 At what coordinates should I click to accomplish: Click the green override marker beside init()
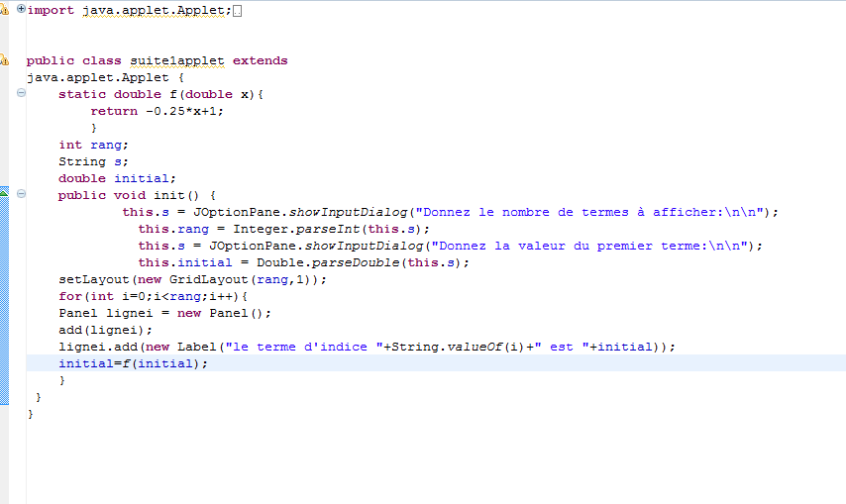[4, 192]
